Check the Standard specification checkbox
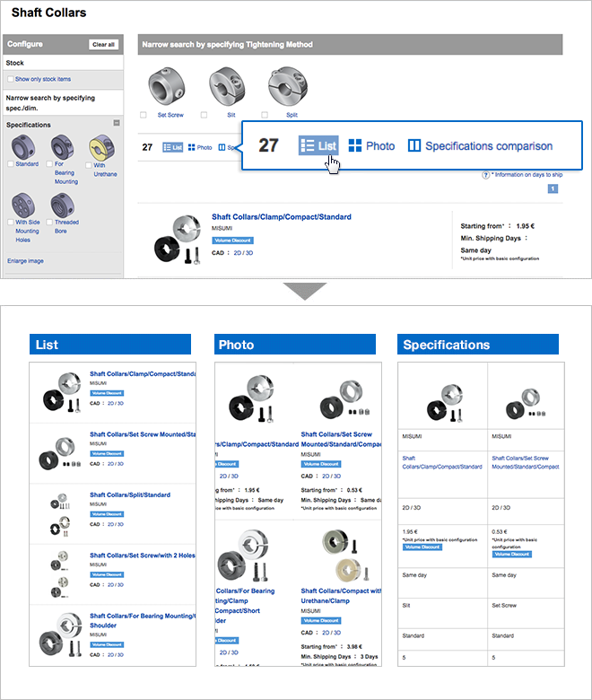The image size is (592, 700). point(11,164)
